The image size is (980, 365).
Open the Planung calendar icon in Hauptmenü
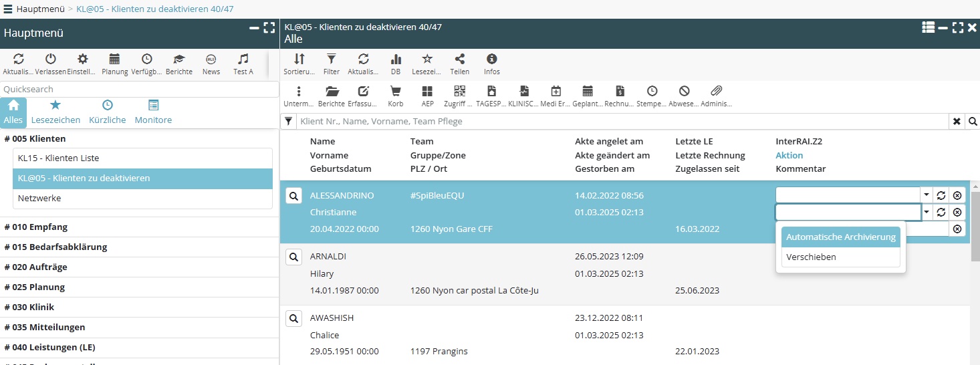115,60
